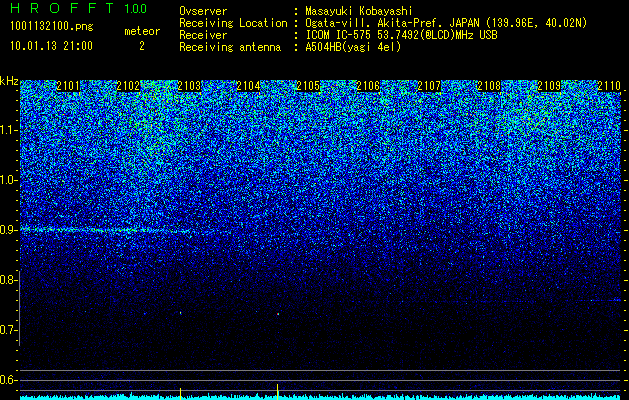Screen dimensions: 629x400
Task: Click the date stamp 10.01.13 21:00
Action: pos(51,46)
